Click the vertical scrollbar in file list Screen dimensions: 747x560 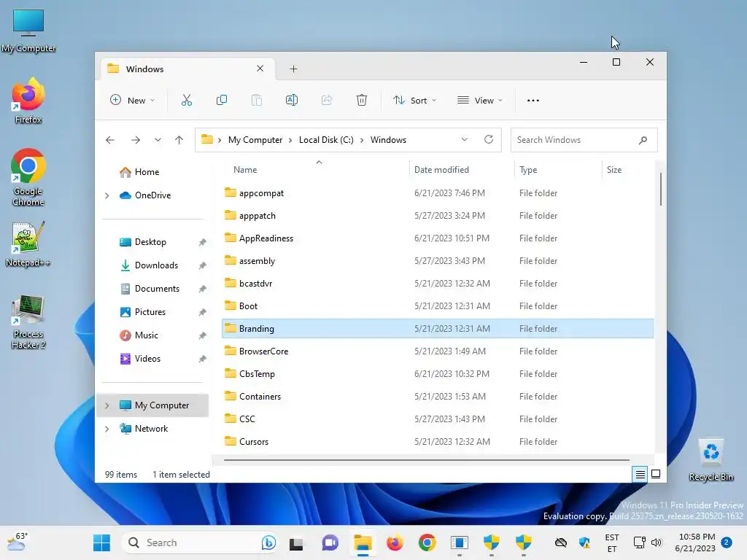point(660,189)
